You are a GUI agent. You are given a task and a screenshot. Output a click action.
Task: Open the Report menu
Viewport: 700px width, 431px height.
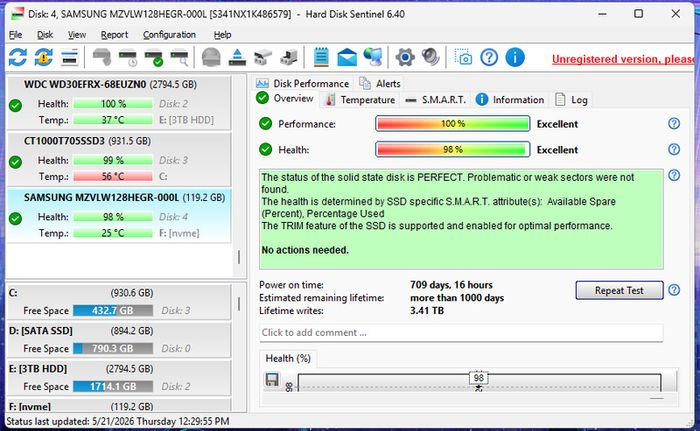[x=114, y=34]
